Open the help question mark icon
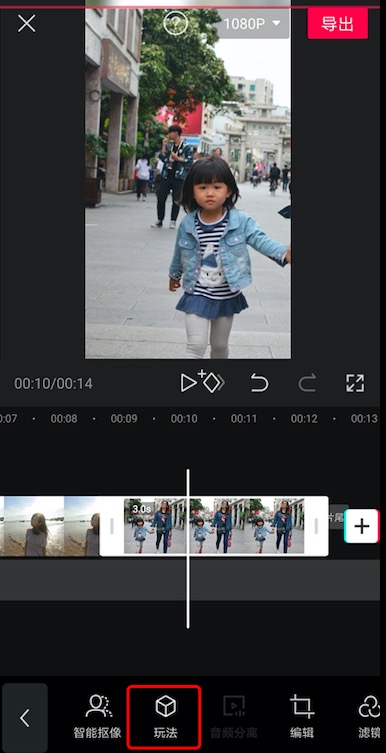386x753 pixels. 175,23
